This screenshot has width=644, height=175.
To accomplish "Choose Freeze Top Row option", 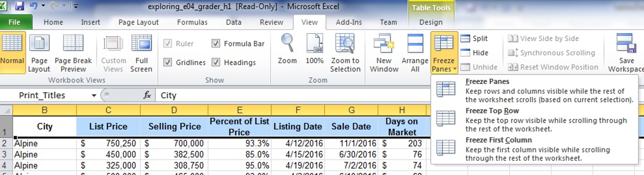I will pos(534,120).
